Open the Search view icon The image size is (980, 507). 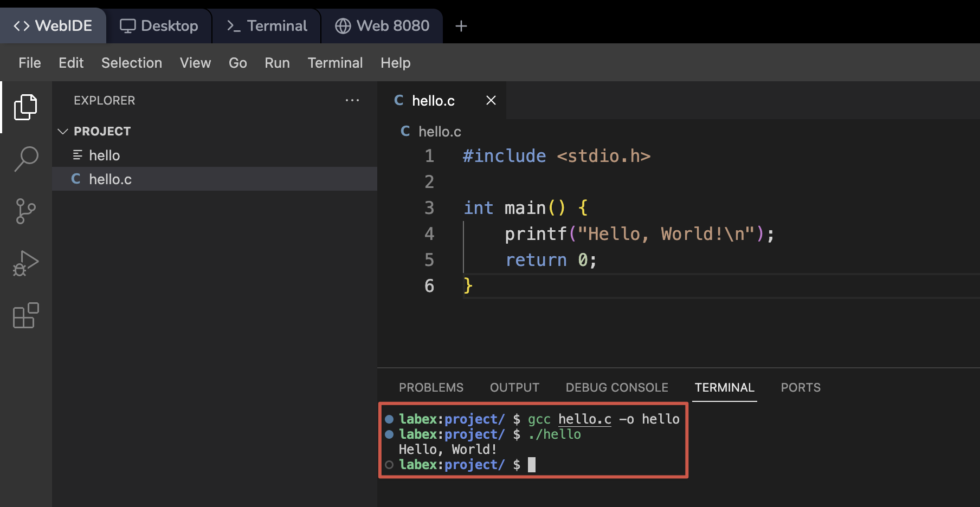click(25, 159)
